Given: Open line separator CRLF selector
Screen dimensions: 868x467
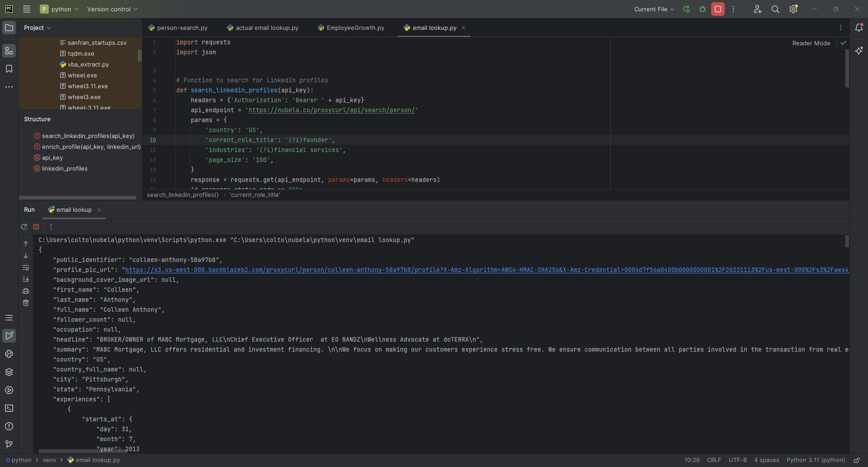Looking at the screenshot, I should 714,460.
